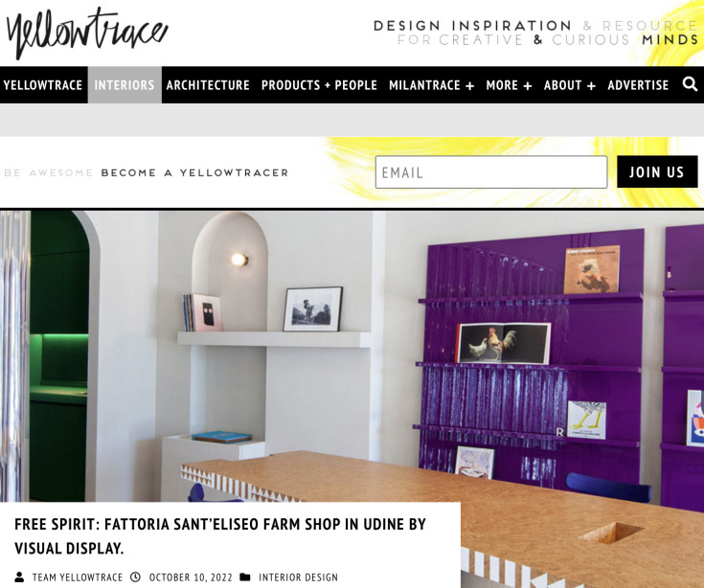Open the Advertise page
Viewport: 704px width, 588px height.
[638, 85]
